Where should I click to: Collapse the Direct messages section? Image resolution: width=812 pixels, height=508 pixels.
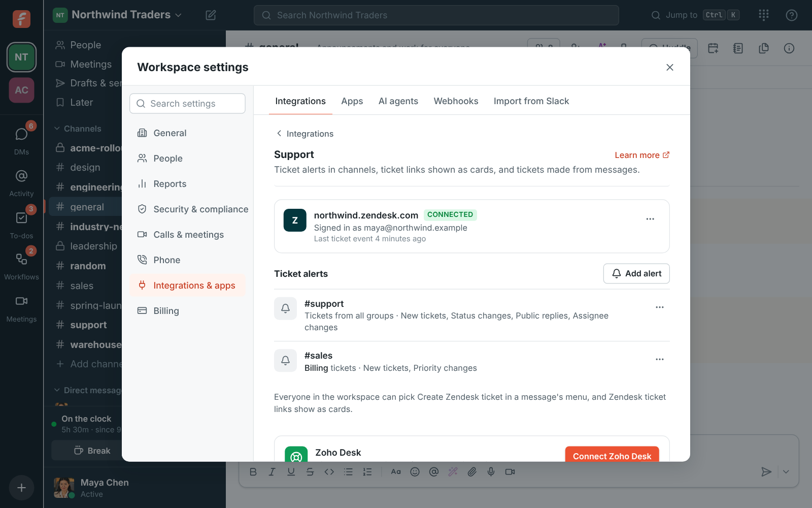tap(87, 390)
